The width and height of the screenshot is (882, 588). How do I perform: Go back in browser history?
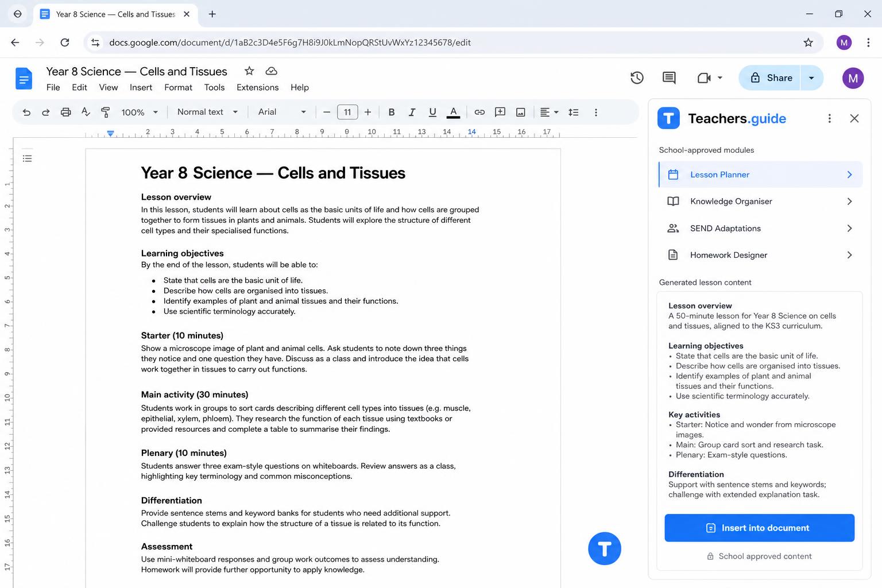[x=16, y=42]
